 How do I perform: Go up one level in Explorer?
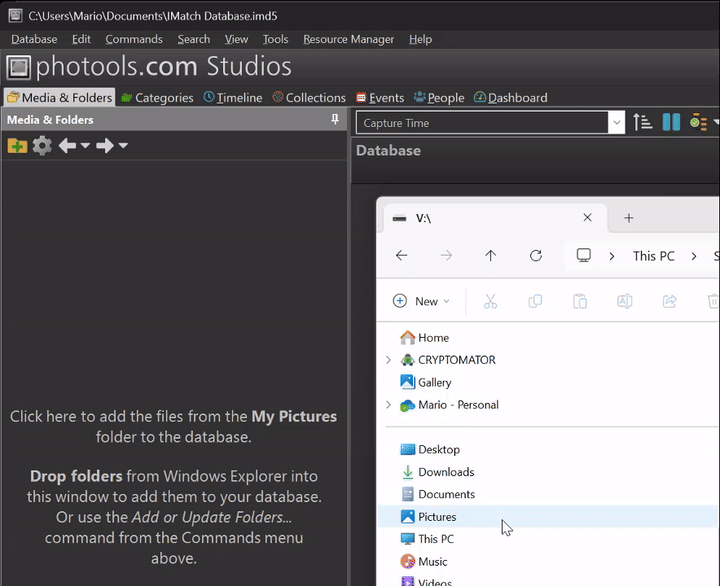pyautogui.click(x=490, y=255)
